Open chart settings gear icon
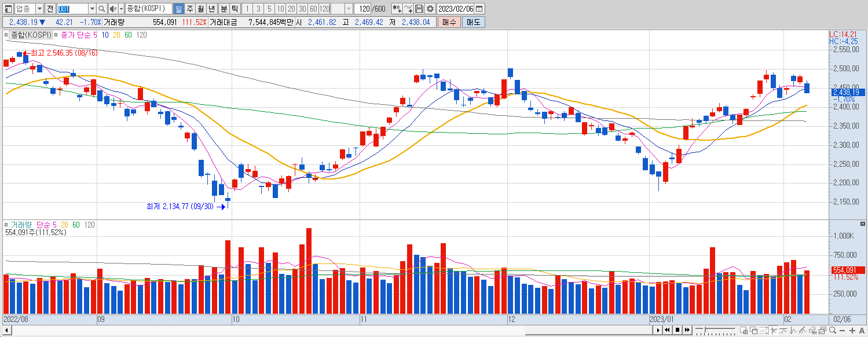868x337 pixels. tap(430, 9)
